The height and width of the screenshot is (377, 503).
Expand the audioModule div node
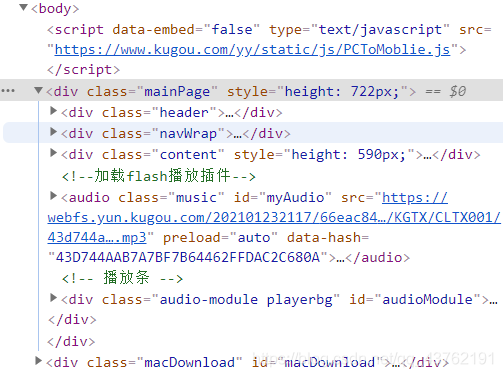[x=53, y=298]
